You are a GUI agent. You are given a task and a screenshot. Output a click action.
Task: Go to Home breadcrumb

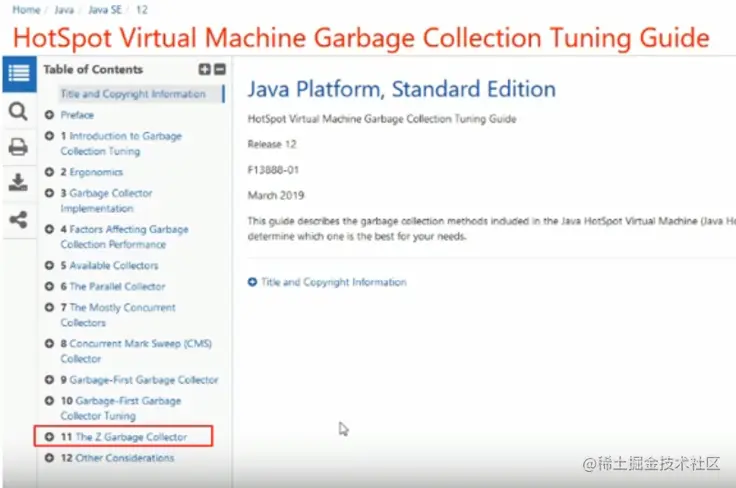(26, 10)
